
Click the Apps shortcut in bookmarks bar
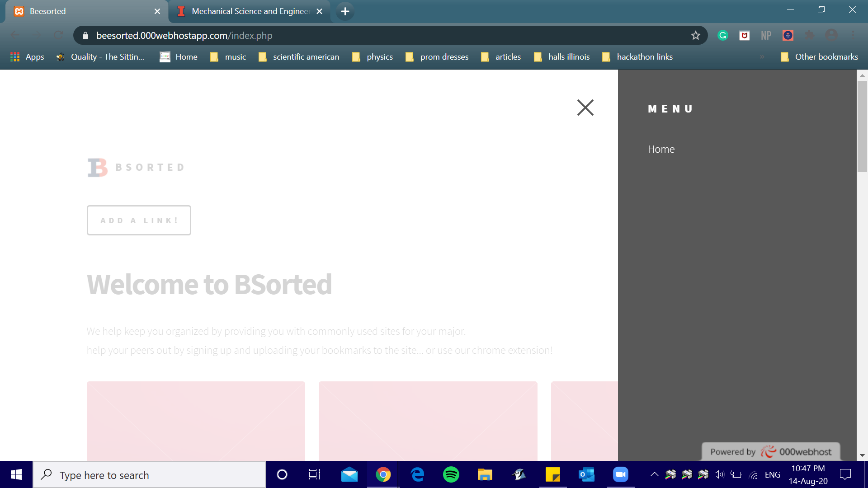(x=27, y=57)
